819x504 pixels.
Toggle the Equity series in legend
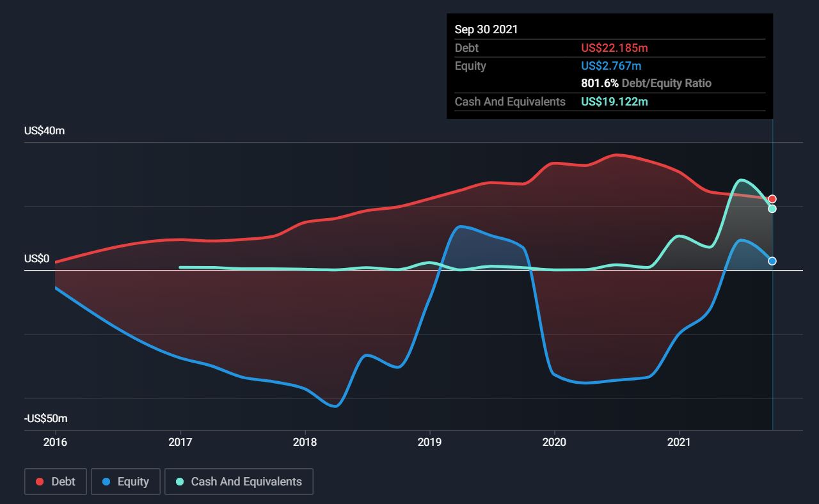[x=125, y=482]
